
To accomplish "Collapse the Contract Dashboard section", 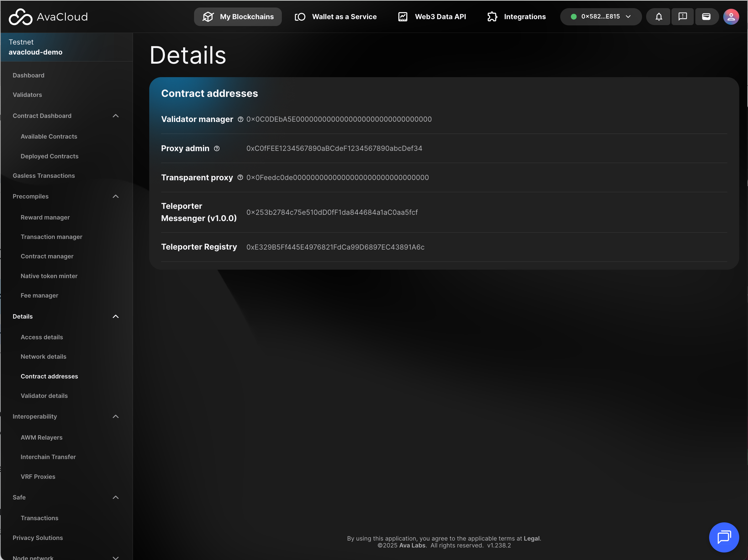I will (x=116, y=116).
